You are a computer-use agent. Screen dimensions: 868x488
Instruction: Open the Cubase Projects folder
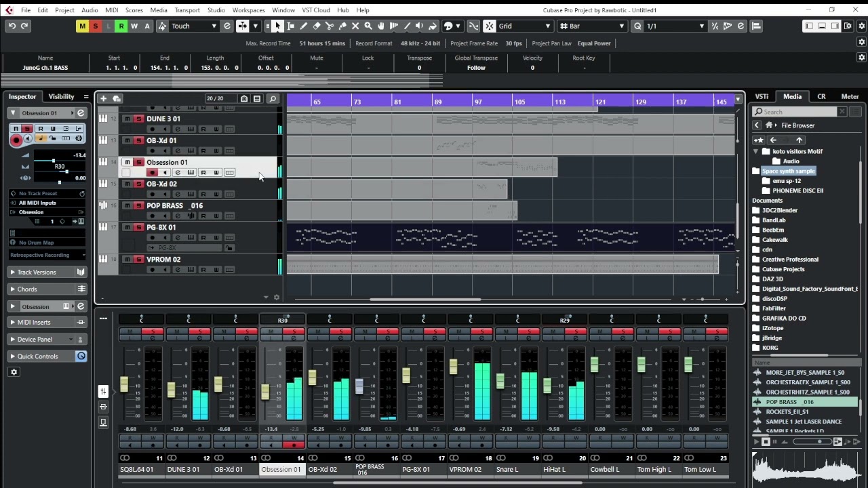(785, 269)
